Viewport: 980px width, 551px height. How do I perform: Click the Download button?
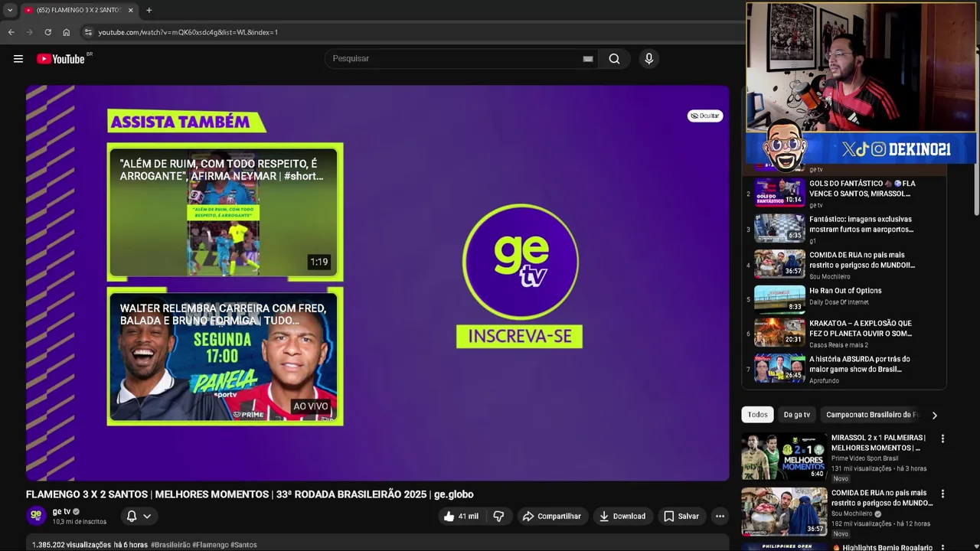622,516
